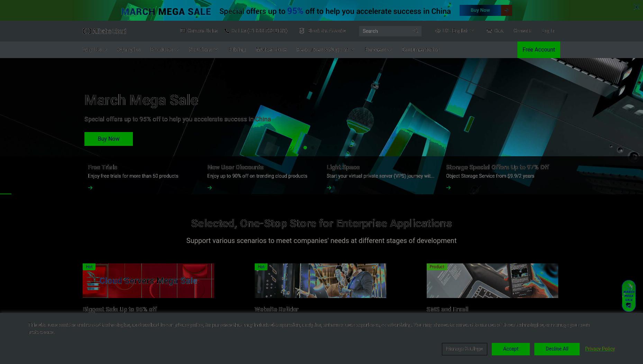Screen dimensions: 643x364
Task: Expand the Partners dropdown menu
Action: point(378,49)
